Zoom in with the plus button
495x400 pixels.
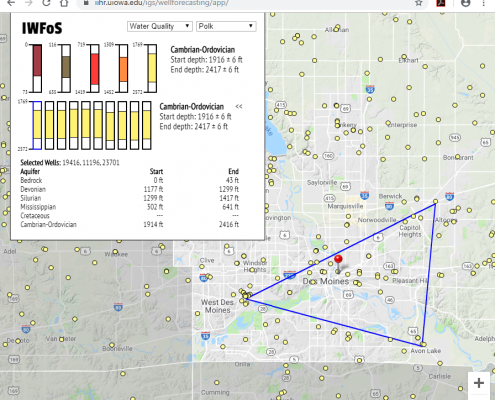(479, 383)
